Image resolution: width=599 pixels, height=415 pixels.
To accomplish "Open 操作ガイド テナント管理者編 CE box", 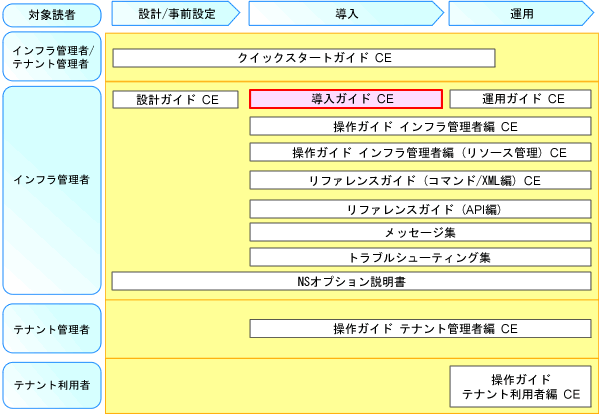I will (421, 329).
